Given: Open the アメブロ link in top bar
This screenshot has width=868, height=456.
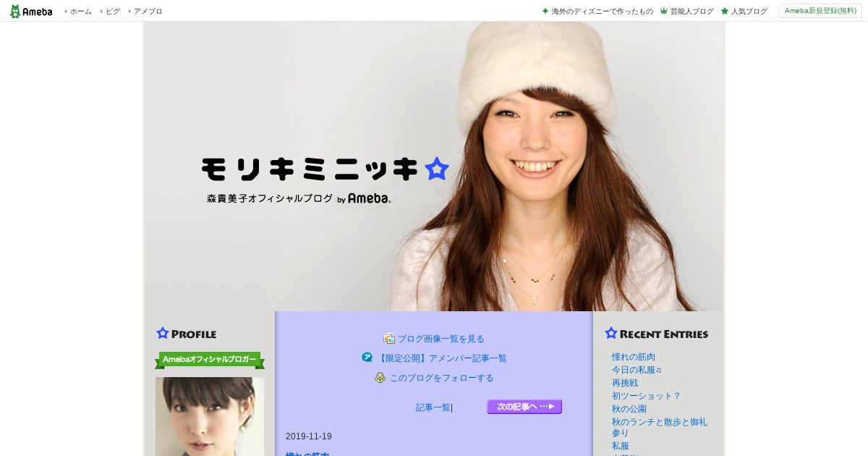Looking at the screenshot, I should pyautogui.click(x=148, y=12).
